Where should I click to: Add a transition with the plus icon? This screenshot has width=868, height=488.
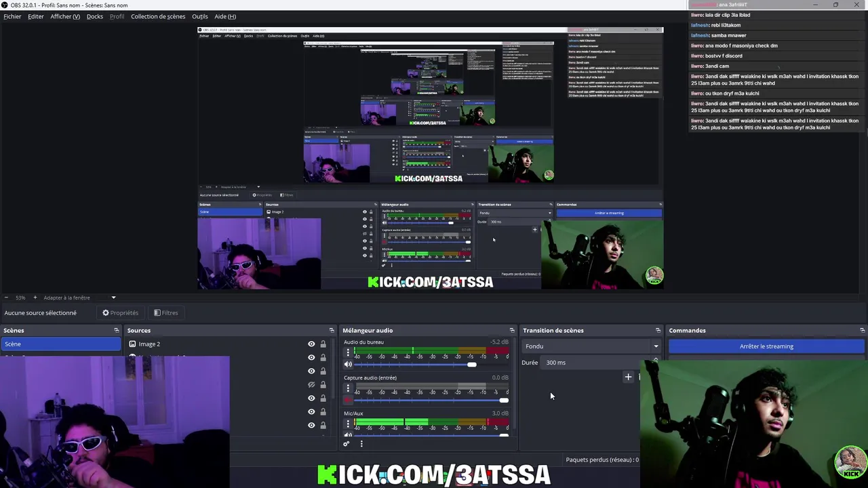pos(628,377)
